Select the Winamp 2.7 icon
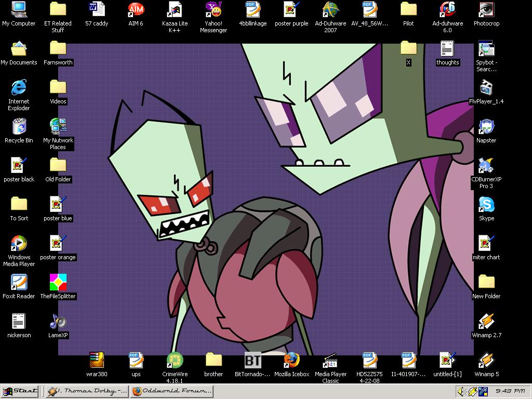Screen dimensions: 532x399 coord(486,321)
